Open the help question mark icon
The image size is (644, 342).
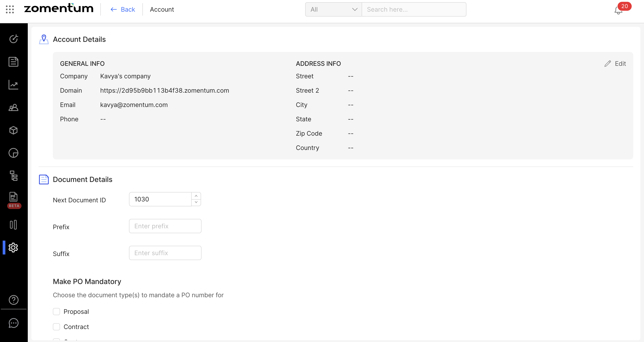point(13,300)
